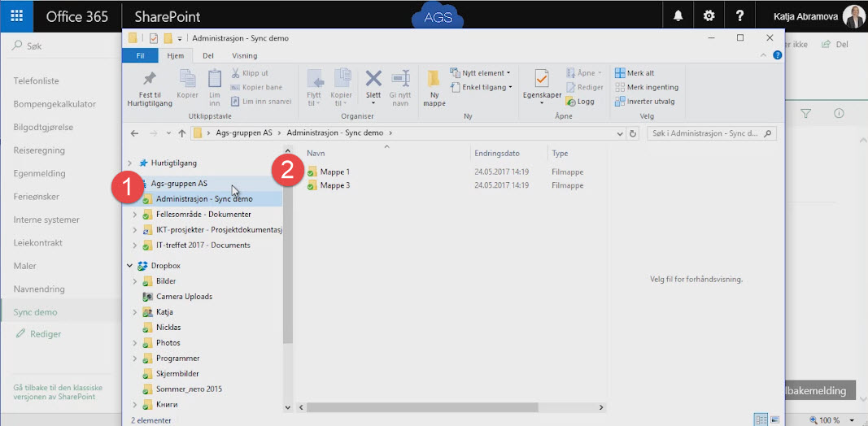Image resolution: width=868 pixels, height=426 pixels.
Task: Click Fest til Hurtigtilgang pin icon
Action: [150, 80]
